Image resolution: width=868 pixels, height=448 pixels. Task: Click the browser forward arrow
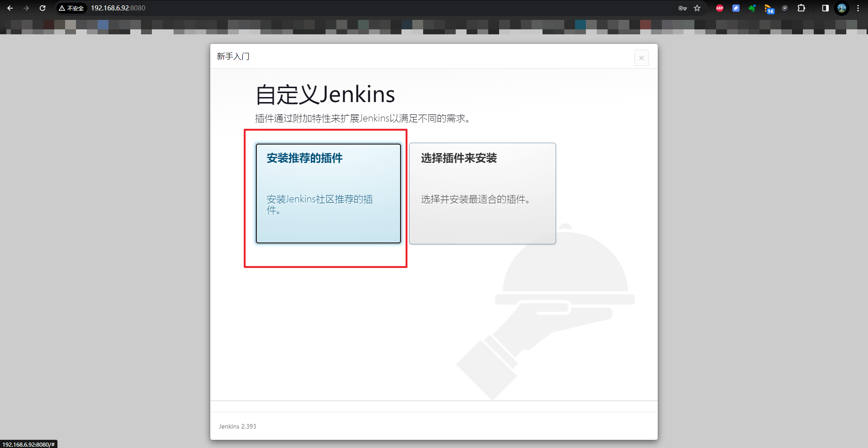tap(26, 8)
